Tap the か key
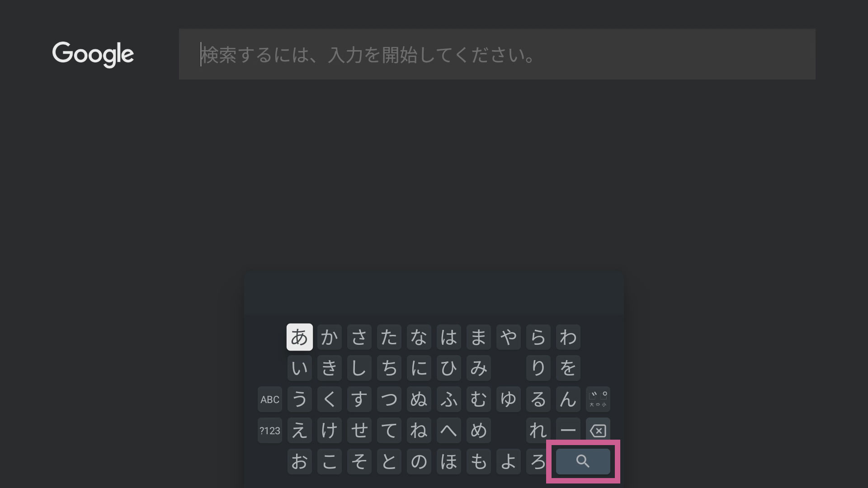The width and height of the screenshot is (868, 488). (329, 337)
